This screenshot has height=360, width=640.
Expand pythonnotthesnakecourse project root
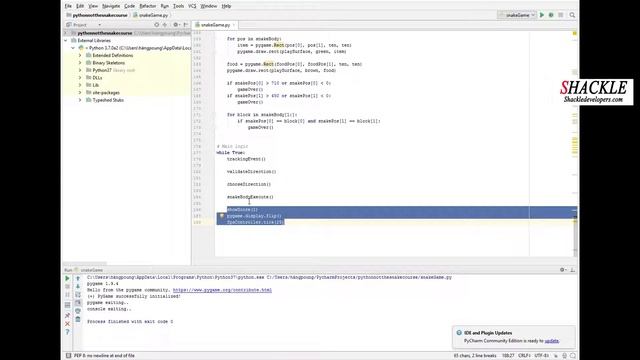pyautogui.click(x=66, y=33)
